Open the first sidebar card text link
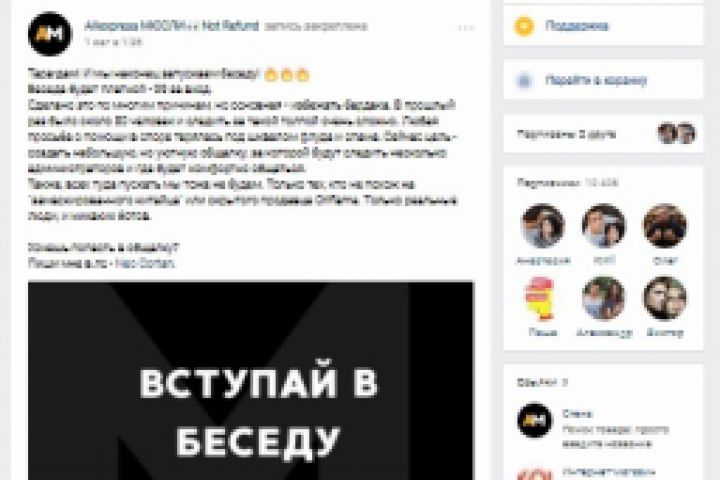 [x=577, y=26]
